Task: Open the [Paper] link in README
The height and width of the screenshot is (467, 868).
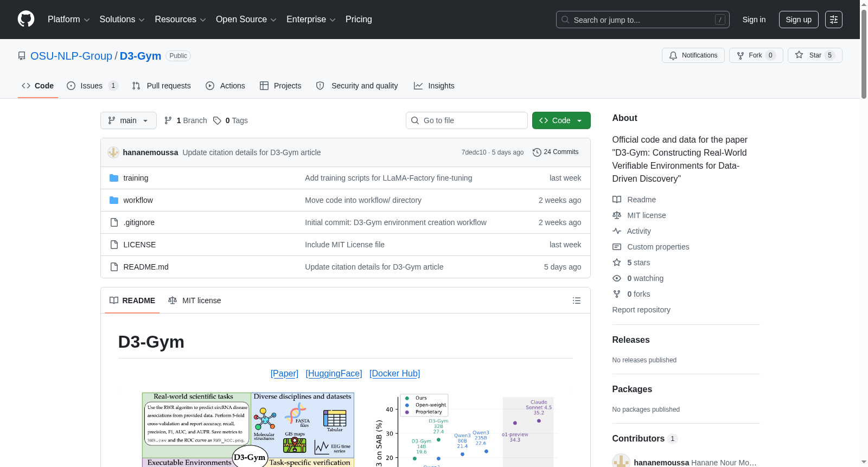Action: click(x=284, y=373)
